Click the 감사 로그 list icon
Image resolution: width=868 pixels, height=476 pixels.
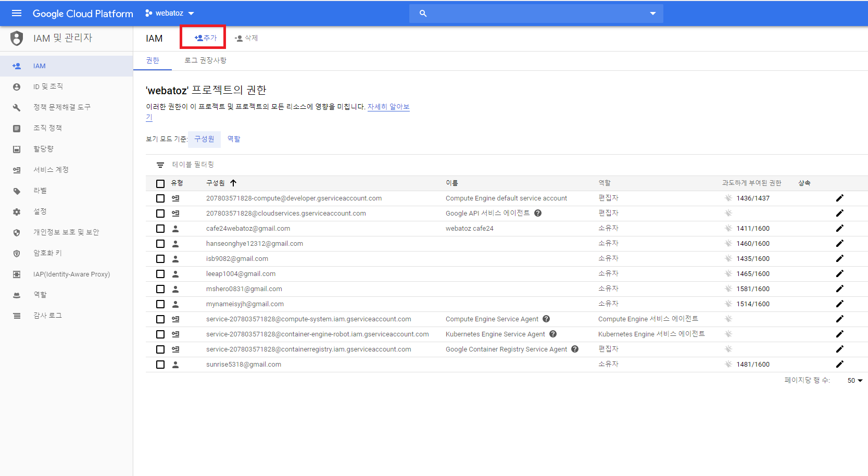17,316
